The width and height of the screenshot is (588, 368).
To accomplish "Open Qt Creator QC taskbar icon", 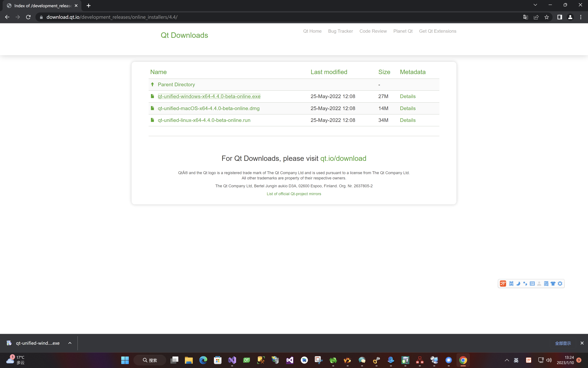I will tap(246, 360).
